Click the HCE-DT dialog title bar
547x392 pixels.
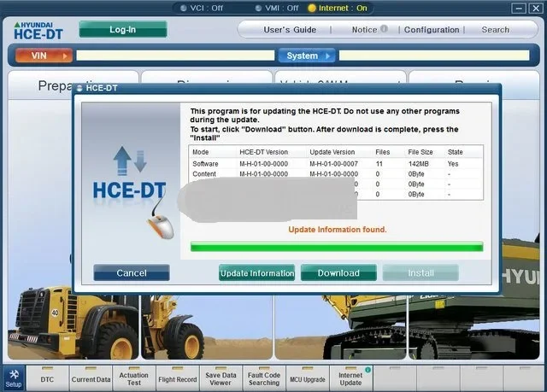[x=287, y=88]
